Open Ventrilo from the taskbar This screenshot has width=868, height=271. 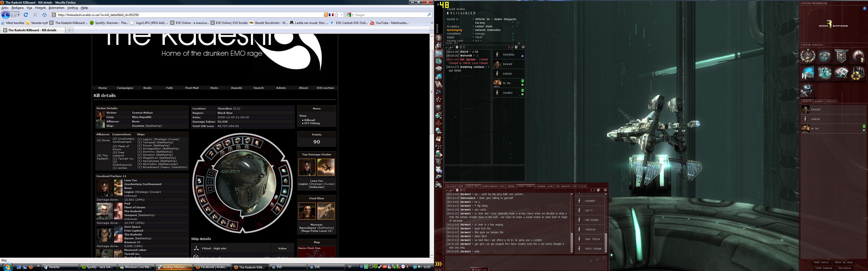60,267
